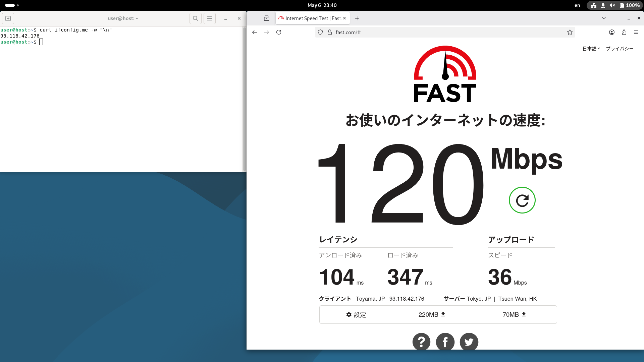This screenshot has height=362, width=644.
Task: Open tracking protection shield icon
Action: [x=320, y=32]
